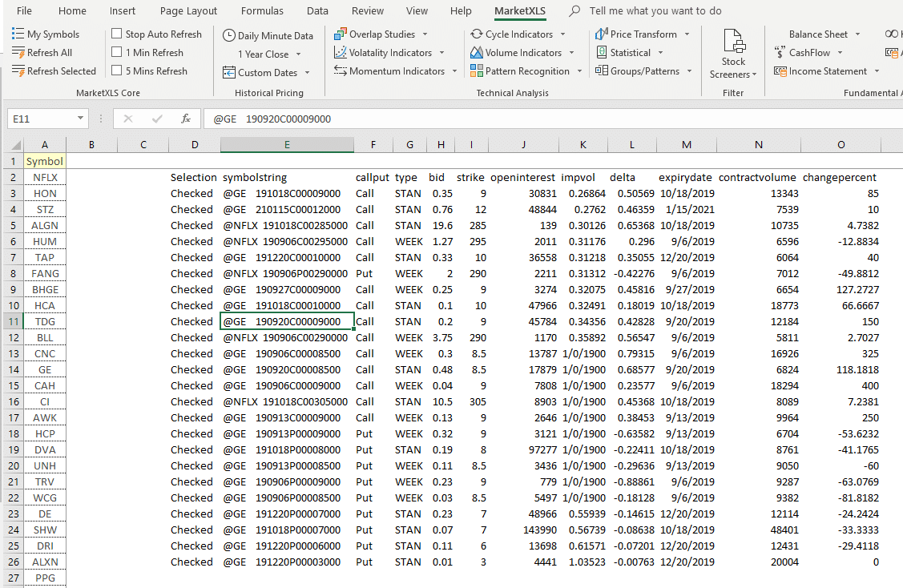Open the Name Box dropdown arrow

[80, 119]
